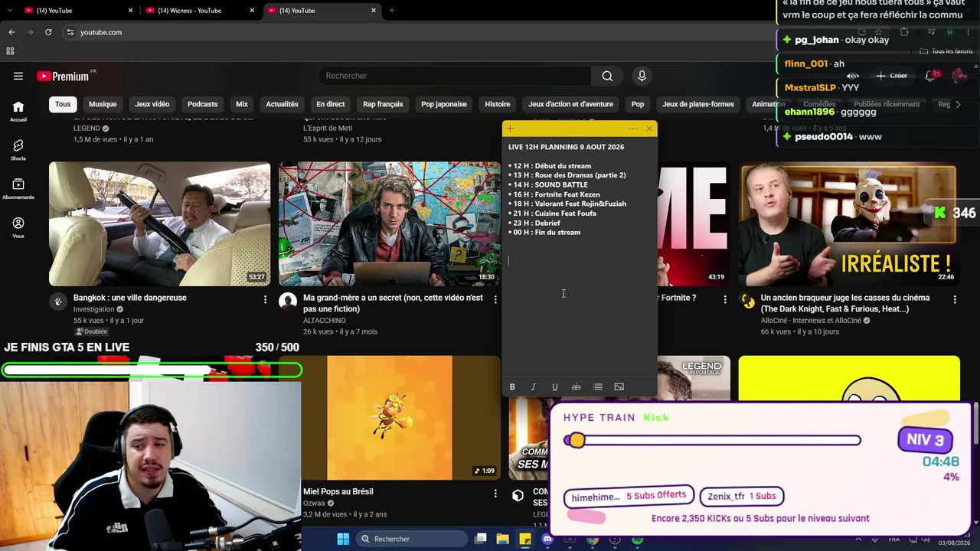The height and width of the screenshot is (551, 980).
Task: Reload the youtube.com page
Action: (48, 32)
